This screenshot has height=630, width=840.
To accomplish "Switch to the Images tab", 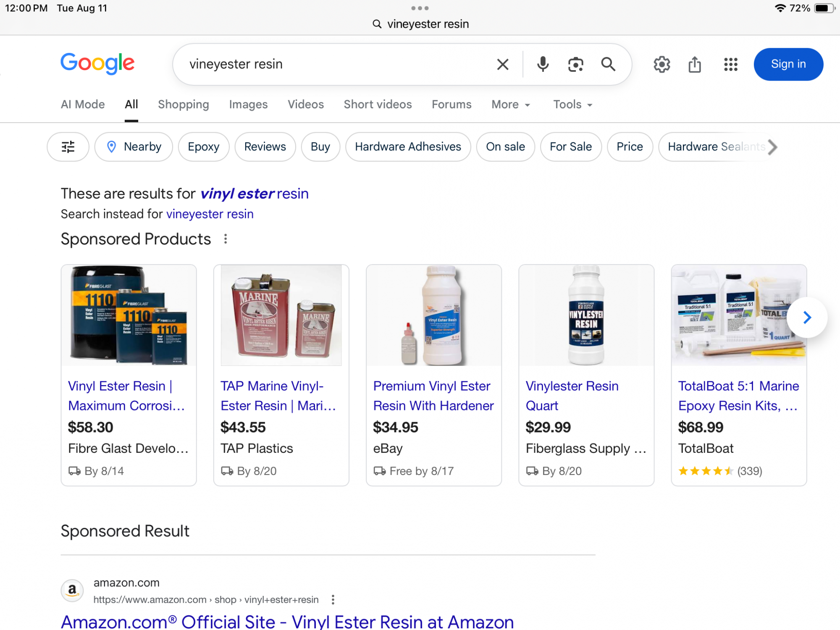I will [248, 105].
